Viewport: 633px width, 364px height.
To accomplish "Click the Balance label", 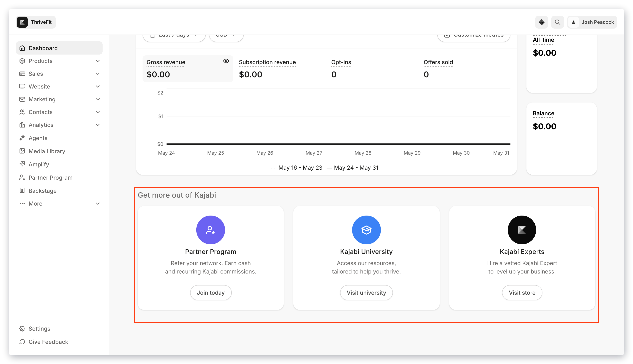I will coord(543,113).
